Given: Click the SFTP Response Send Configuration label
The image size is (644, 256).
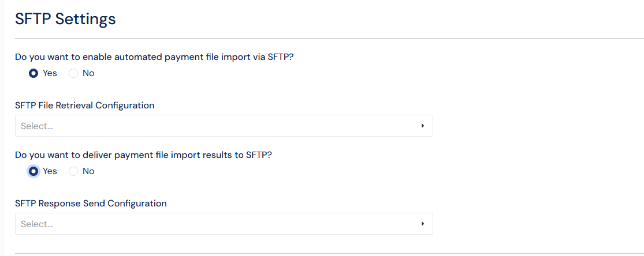Looking at the screenshot, I should [x=91, y=204].
